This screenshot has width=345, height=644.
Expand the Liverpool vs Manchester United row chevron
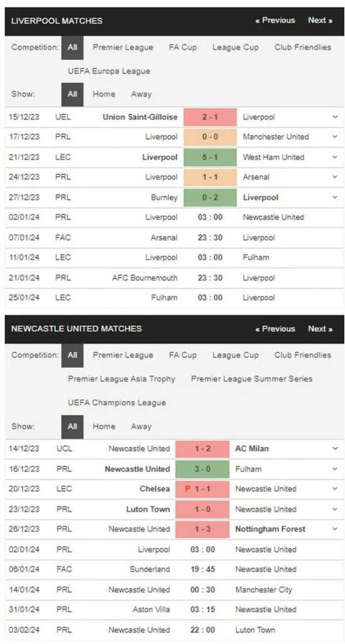tap(335, 136)
